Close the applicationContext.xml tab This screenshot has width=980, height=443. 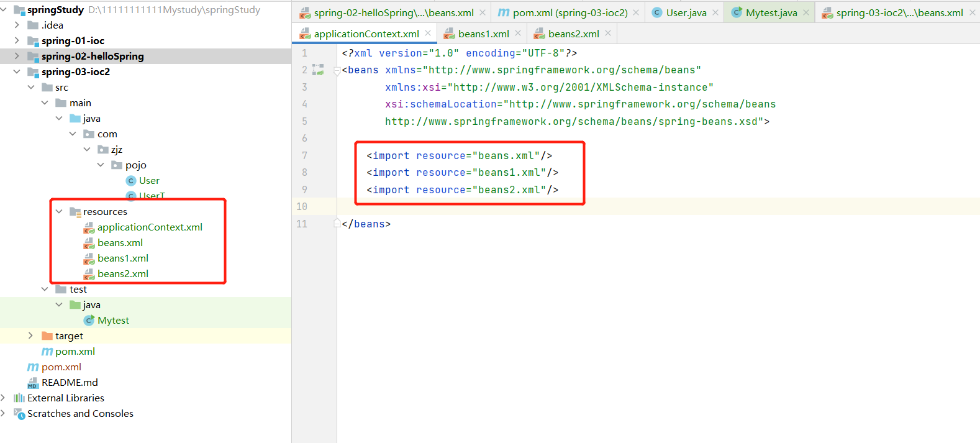[x=428, y=34]
